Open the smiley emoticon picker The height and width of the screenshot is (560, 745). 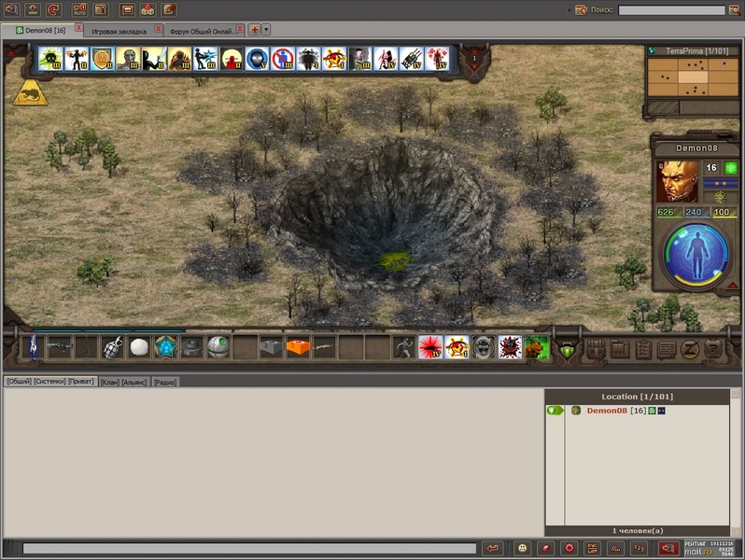click(x=523, y=549)
